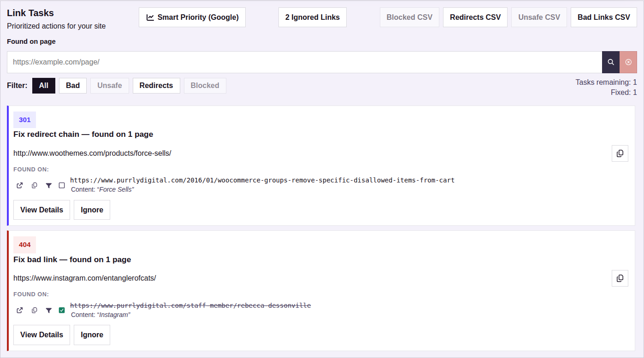Select the All filter
Image resolution: width=644 pixels, height=358 pixels.
(44, 86)
